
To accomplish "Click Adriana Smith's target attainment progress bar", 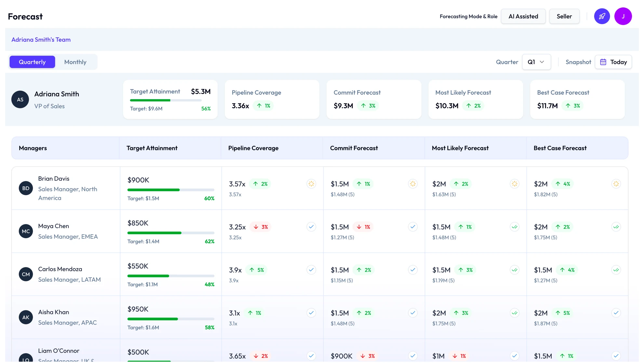I will click(x=166, y=100).
